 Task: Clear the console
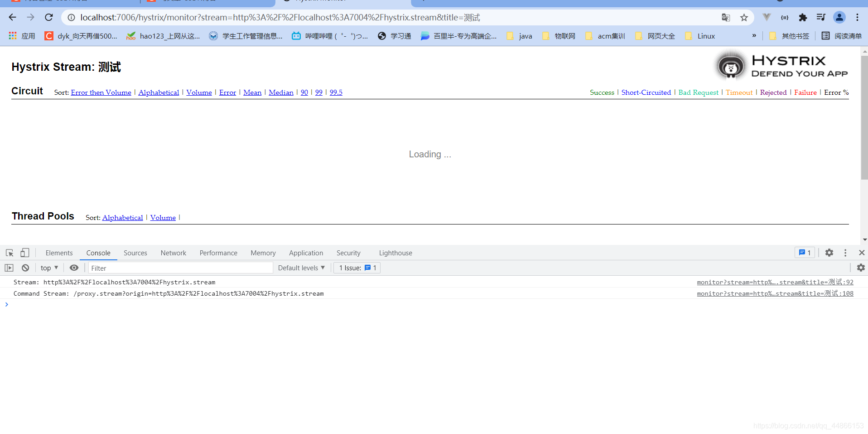(25, 268)
